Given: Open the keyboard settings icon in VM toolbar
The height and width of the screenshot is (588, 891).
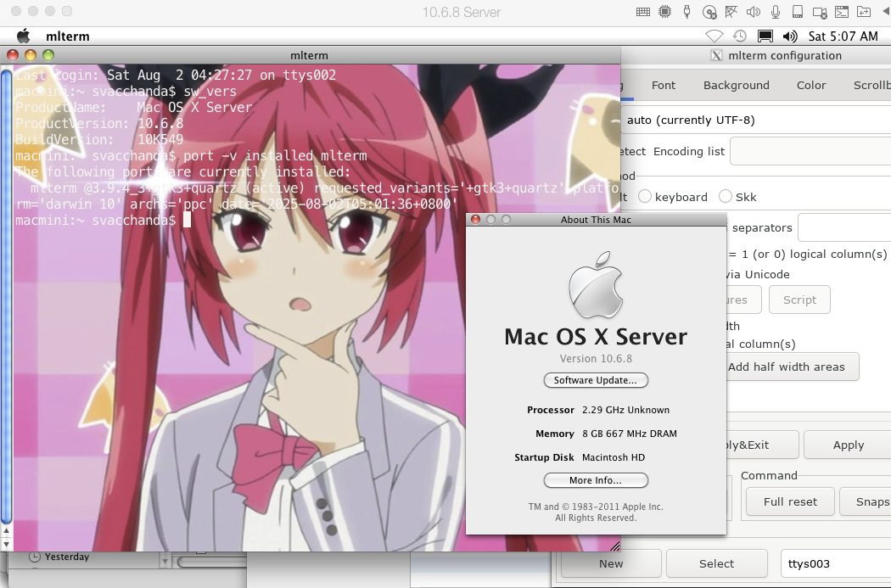Looking at the screenshot, I should tap(642, 12).
